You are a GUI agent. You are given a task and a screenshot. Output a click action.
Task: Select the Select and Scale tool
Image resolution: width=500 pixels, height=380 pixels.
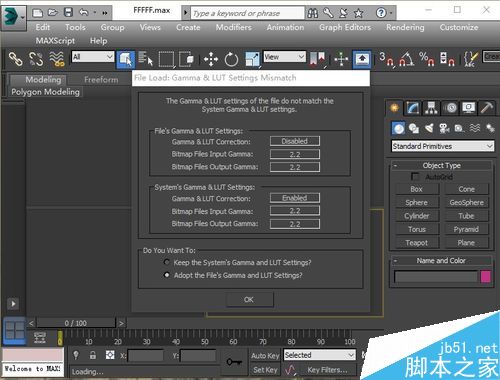pos(252,59)
